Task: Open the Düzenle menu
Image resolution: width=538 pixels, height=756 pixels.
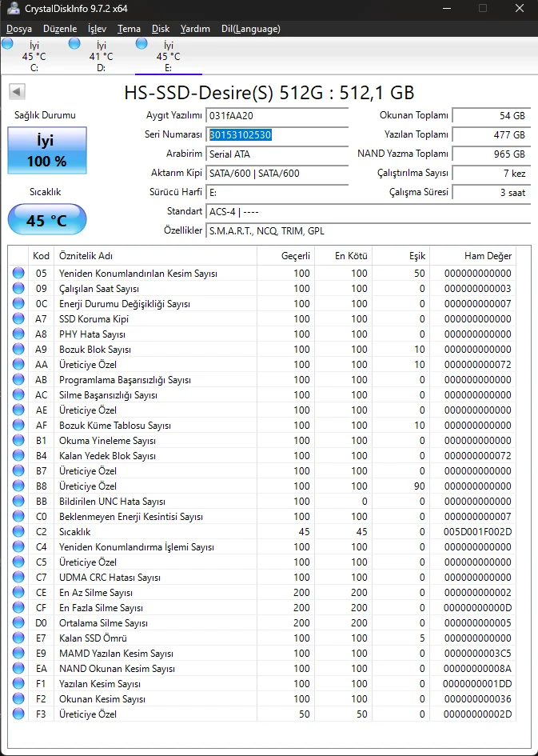Action: (x=60, y=29)
